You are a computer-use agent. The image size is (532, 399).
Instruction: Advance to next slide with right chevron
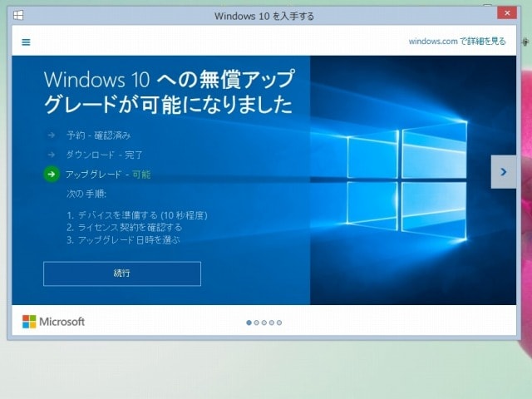click(503, 172)
